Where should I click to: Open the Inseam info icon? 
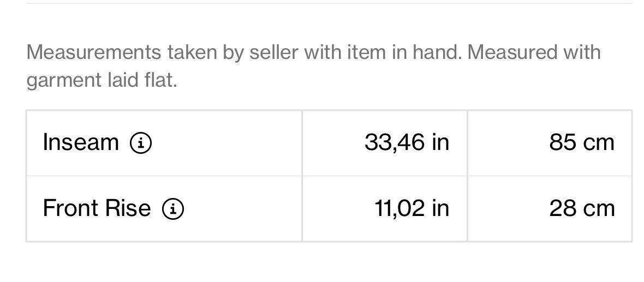(x=141, y=143)
